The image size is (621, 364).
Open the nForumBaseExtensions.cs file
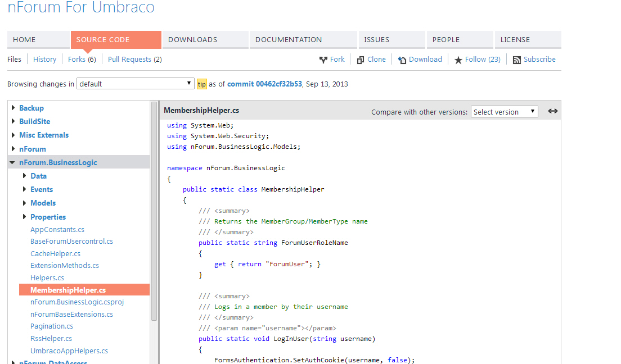[x=71, y=314]
